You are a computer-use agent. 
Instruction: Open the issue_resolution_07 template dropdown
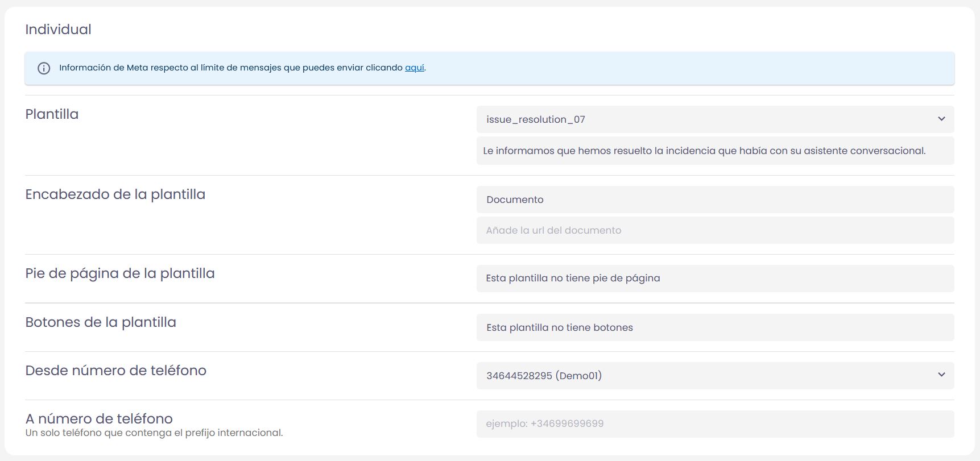705,119
